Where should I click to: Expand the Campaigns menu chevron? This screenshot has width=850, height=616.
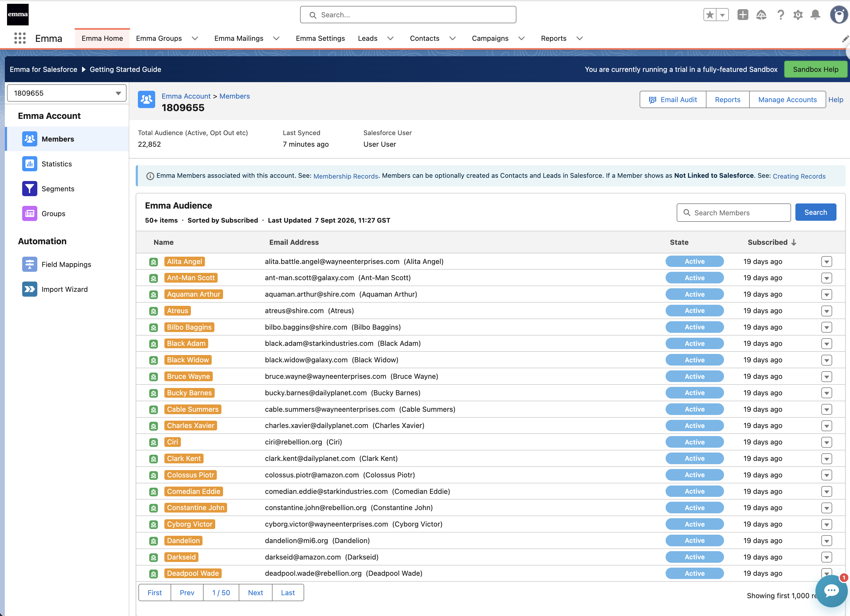521,39
